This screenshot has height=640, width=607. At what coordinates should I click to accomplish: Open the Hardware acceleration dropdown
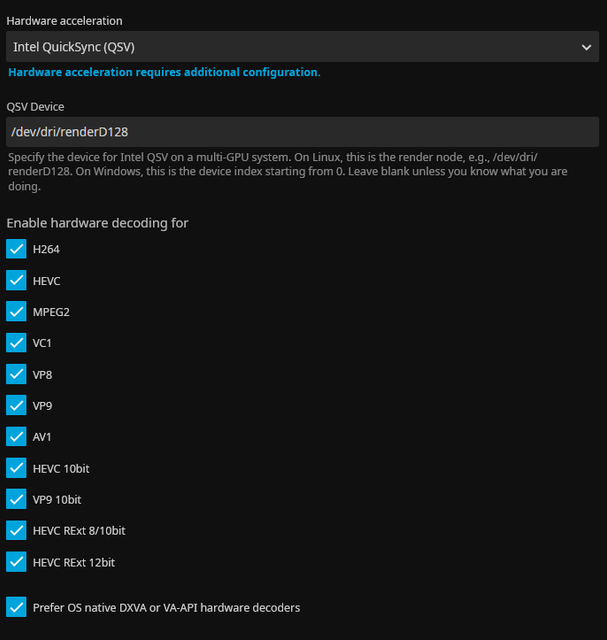click(302, 47)
